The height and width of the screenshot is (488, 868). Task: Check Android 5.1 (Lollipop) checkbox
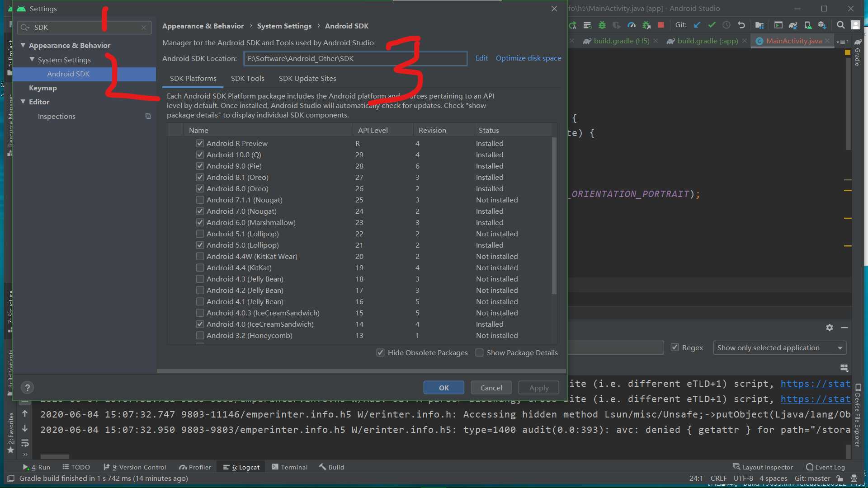point(200,234)
